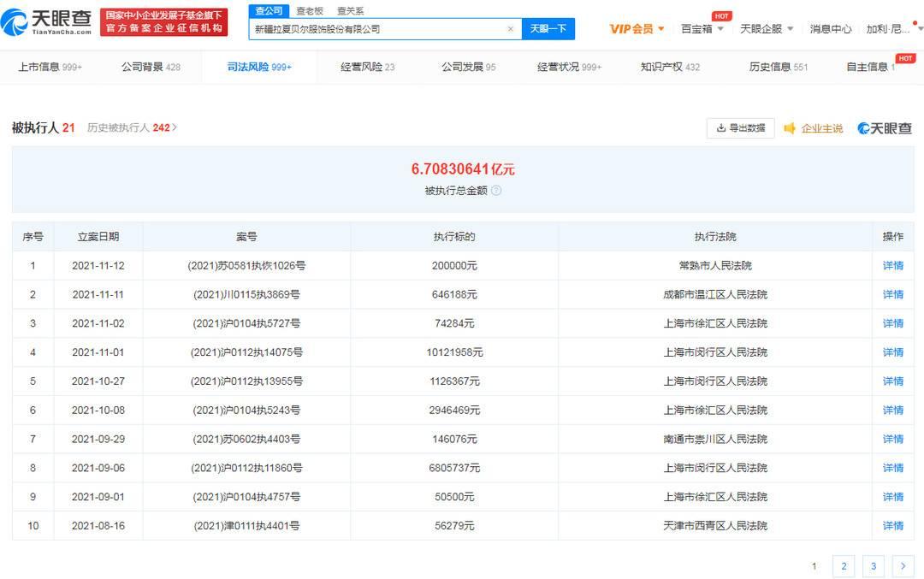This screenshot has height=579, width=924.
Task: Go to page 3 of results
Action: coord(874,566)
